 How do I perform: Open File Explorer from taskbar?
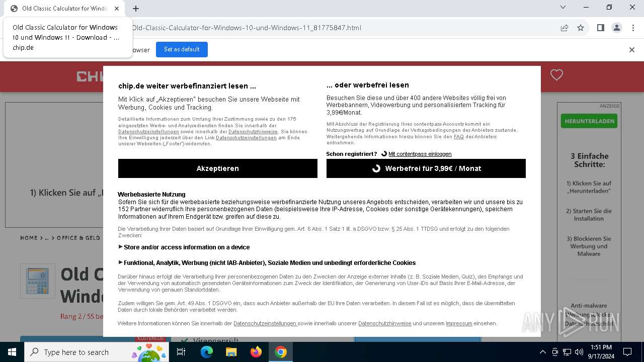[x=231, y=352]
